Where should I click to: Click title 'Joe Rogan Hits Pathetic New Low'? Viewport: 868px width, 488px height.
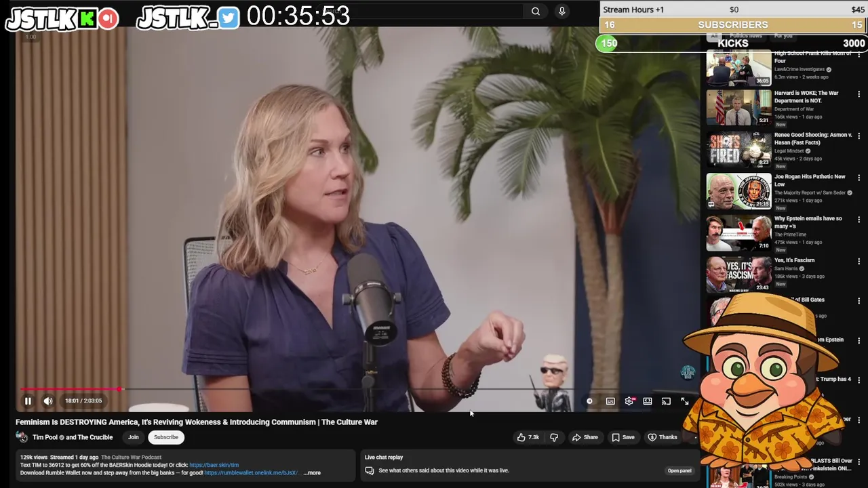[x=810, y=180]
